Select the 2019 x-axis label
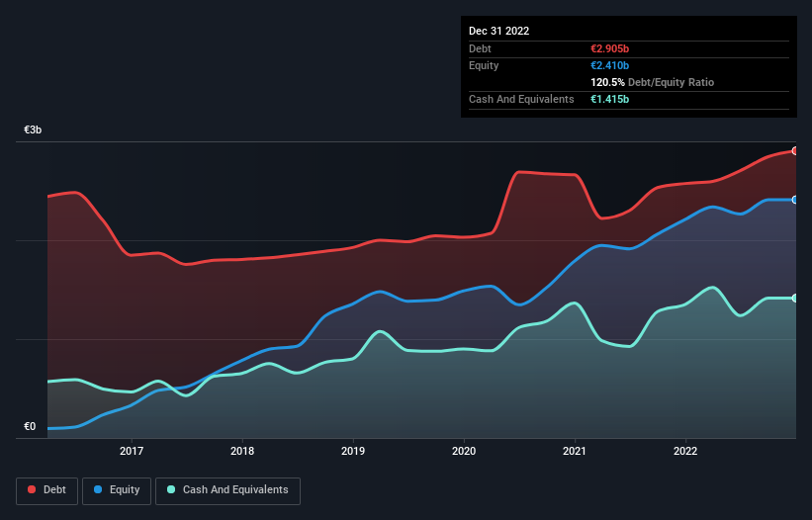812x520 pixels. 353,451
